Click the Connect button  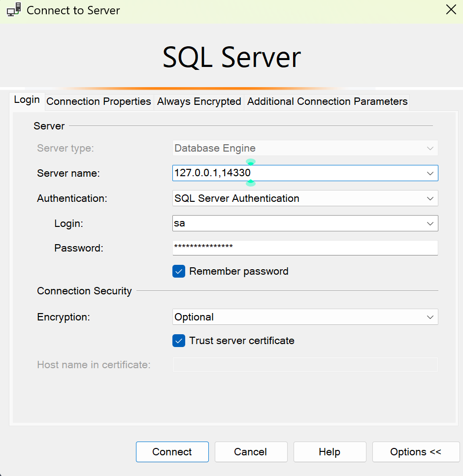coord(172,452)
